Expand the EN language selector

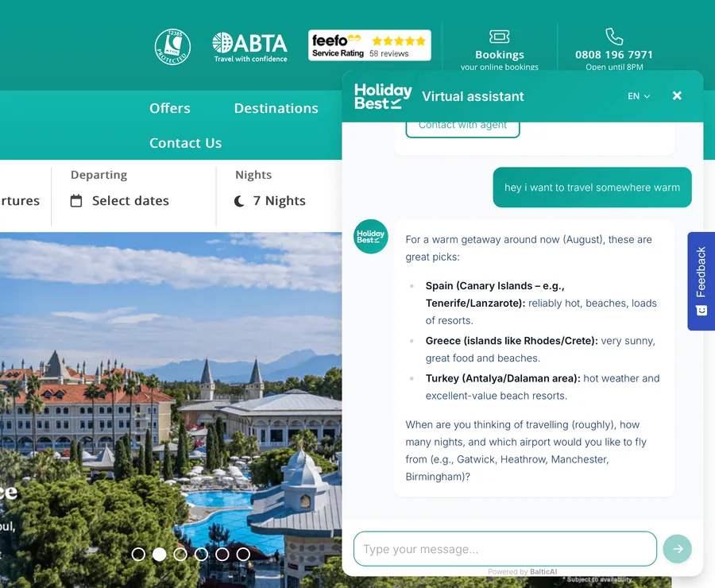click(x=639, y=96)
